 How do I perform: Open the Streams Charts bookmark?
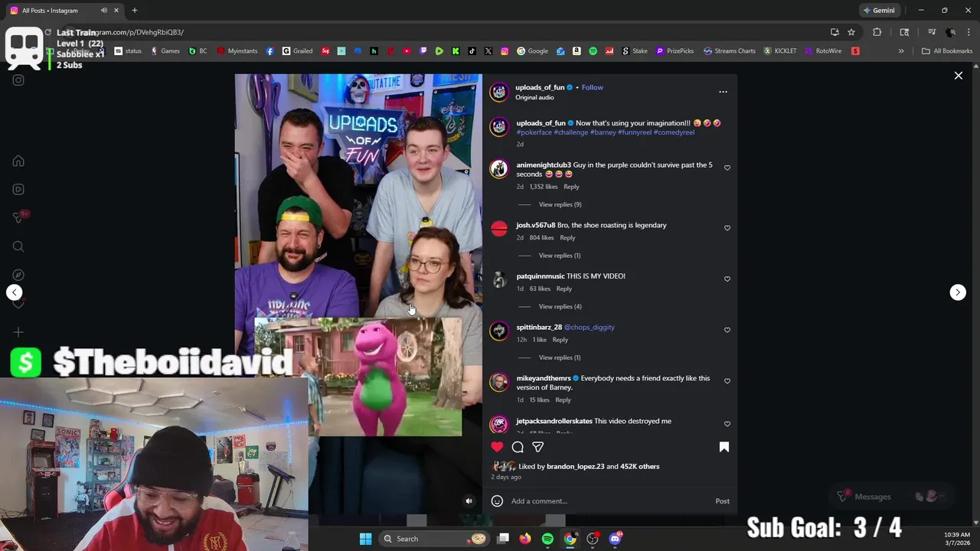click(x=729, y=51)
